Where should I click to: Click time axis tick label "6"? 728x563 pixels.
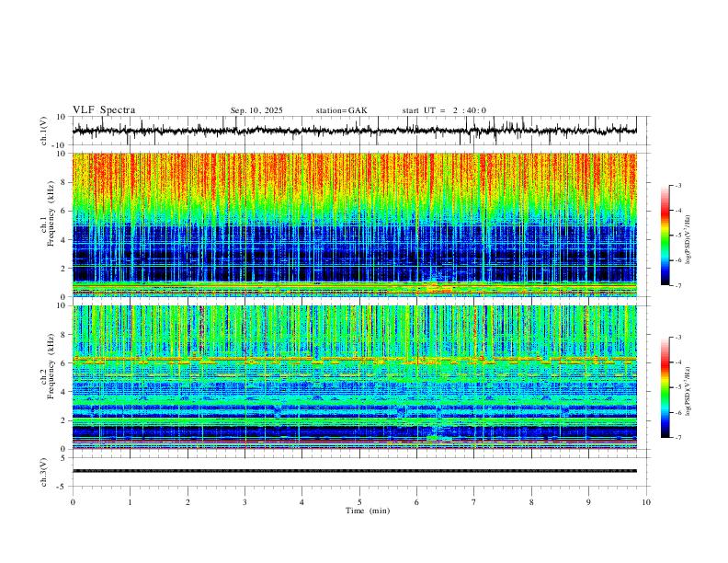416,502
